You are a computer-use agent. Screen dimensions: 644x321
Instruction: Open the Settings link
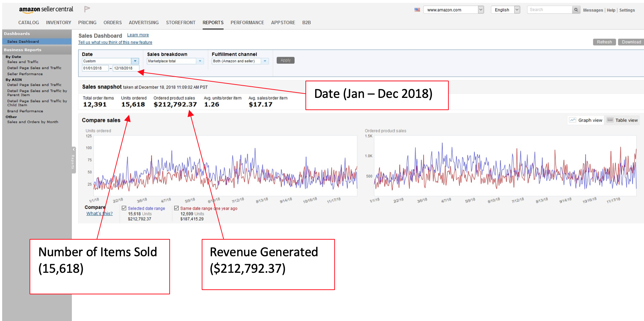[627, 10]
